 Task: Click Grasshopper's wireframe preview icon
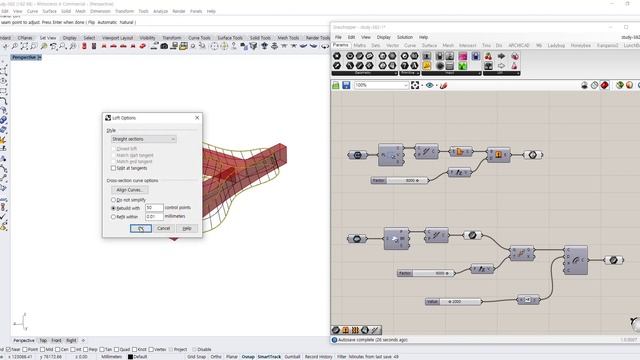point(595,85)
